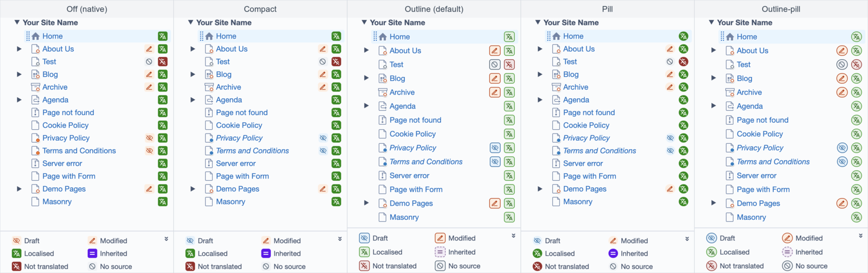The width and height of the screenshot is (868, 273).
Task: Click Archive modified icon in Outline-pill panel
Action: click(842, 92)
